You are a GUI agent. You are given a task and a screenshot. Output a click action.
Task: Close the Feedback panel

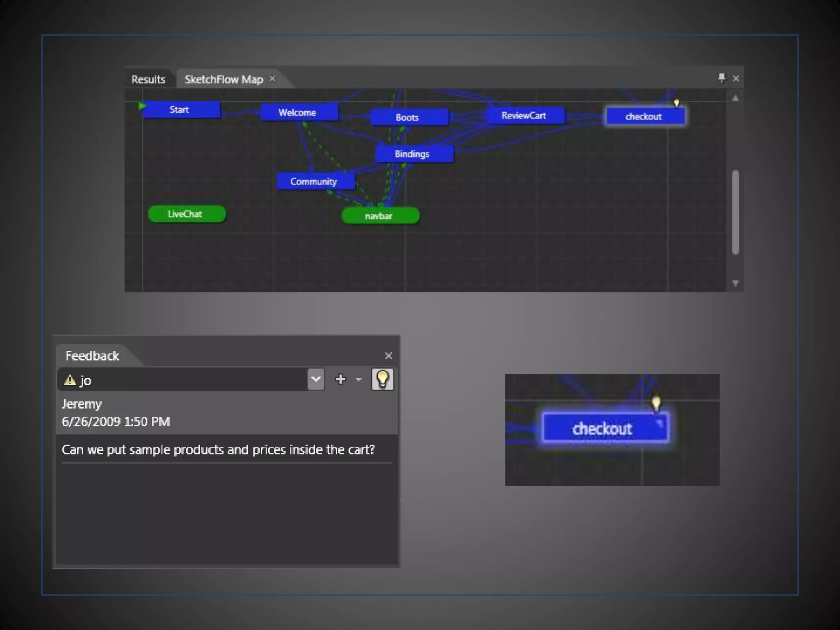[388, 356]
